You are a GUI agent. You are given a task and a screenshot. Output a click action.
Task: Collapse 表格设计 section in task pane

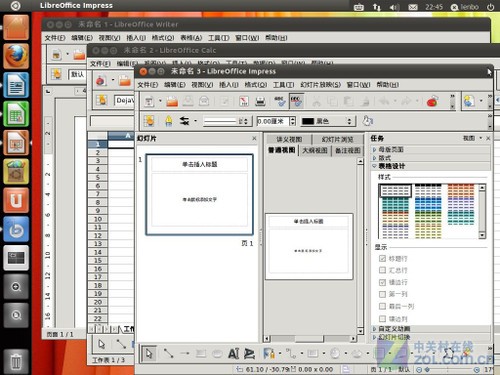pos(431,166)
